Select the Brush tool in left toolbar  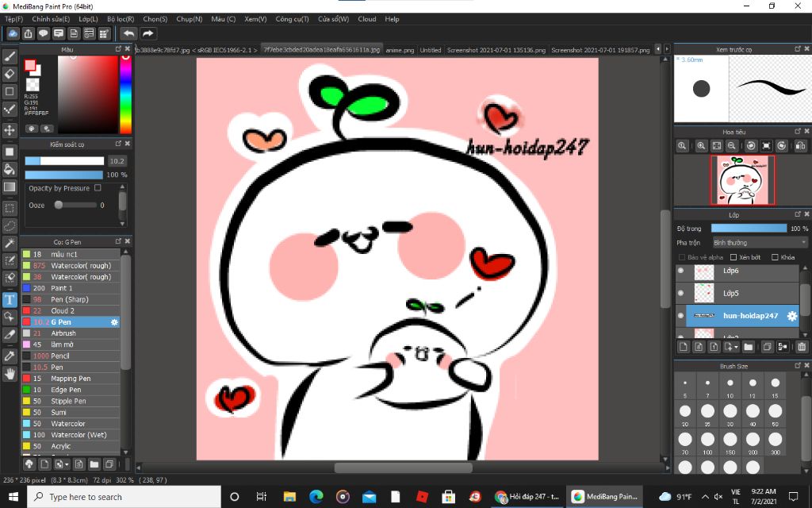tap(10, 56)
